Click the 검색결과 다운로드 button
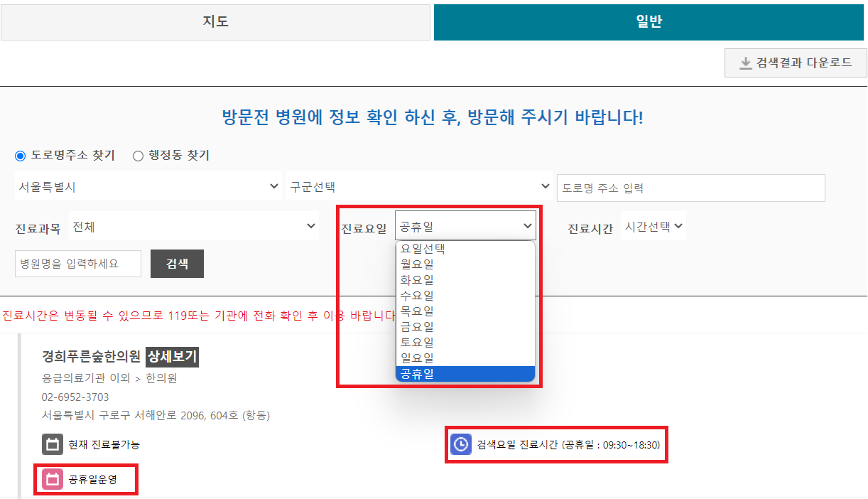868x499 pixels. [795, 63]
